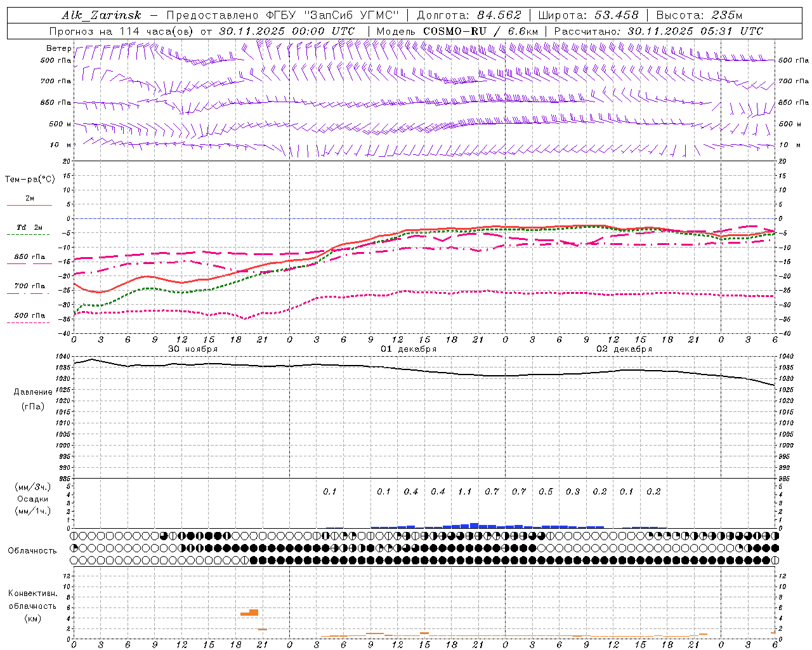Image resolution: width=812 pixels, height=650 pixels.
Task: Click the forecast text 'Прогноз на 114 часа(ов)'
Action: pyautogui.click(x=122, y=31)
